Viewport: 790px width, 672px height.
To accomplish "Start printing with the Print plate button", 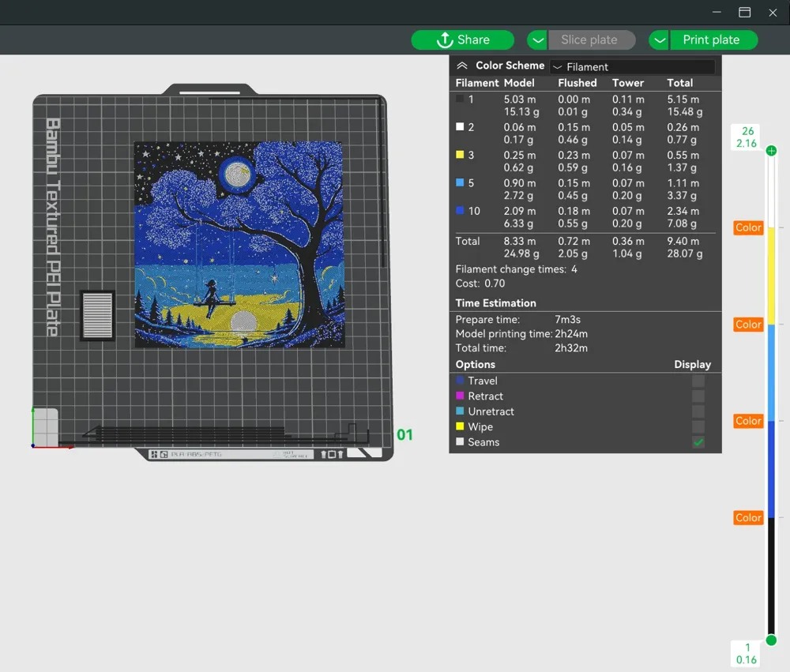I will 713,39.
